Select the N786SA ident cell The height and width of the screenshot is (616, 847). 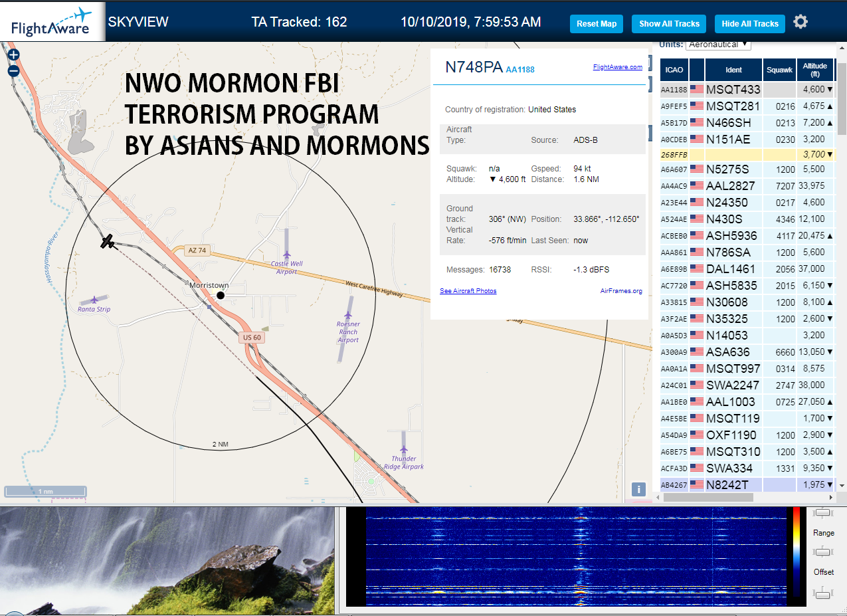[733, 252]
